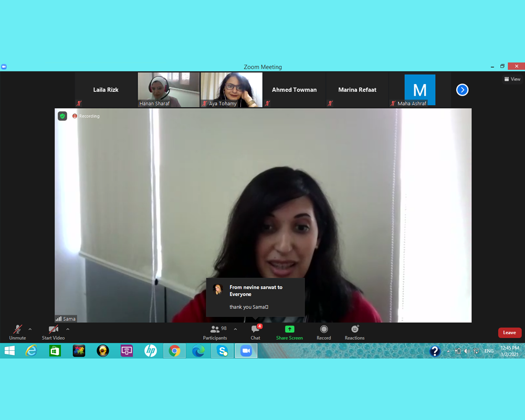Open the View layout menu
This screenshot has height=420, width=525.
(x=512, y=79)
